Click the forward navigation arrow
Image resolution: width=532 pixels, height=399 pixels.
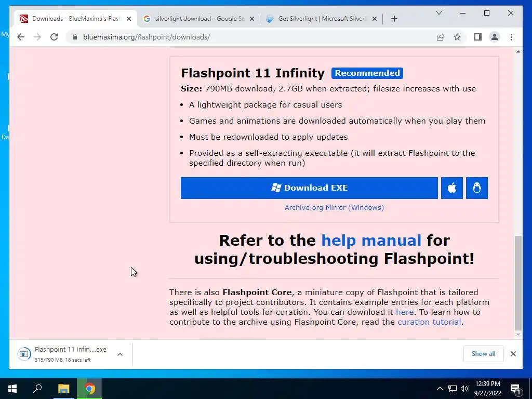coord(37,37)
